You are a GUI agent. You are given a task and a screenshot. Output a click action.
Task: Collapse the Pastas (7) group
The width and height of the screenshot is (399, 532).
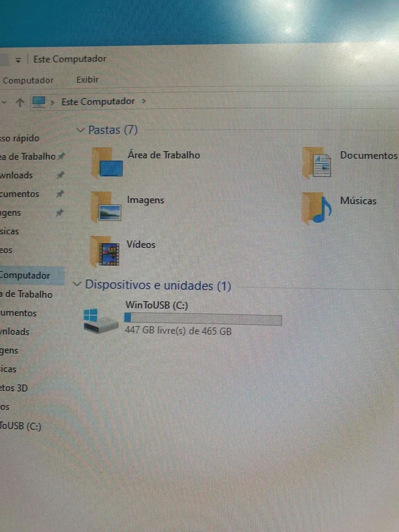(x=81, y=130)
